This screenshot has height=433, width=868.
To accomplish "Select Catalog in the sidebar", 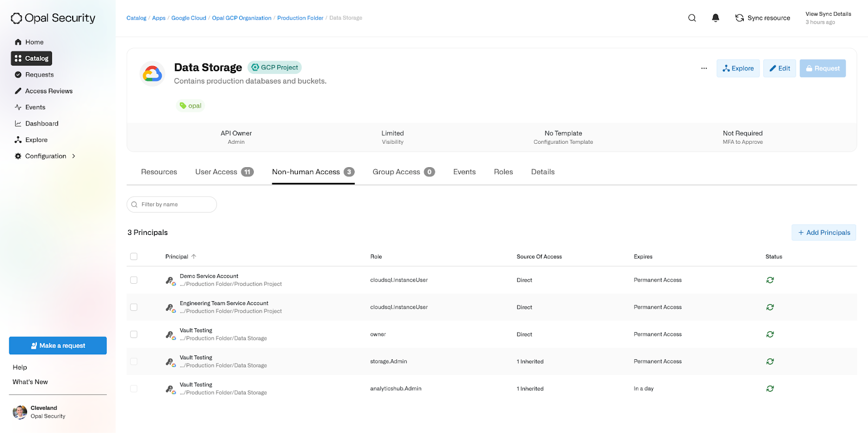I will 31,58.
